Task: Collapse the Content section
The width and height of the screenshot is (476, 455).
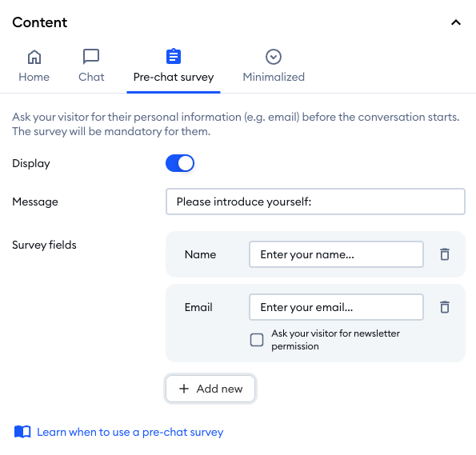Action: point(456,22)
